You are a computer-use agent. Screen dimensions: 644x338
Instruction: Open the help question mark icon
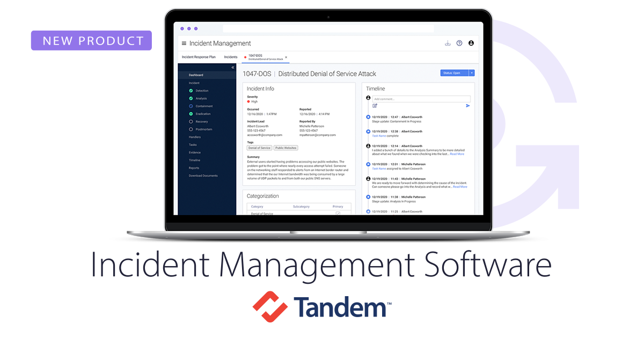pos(459,43)
